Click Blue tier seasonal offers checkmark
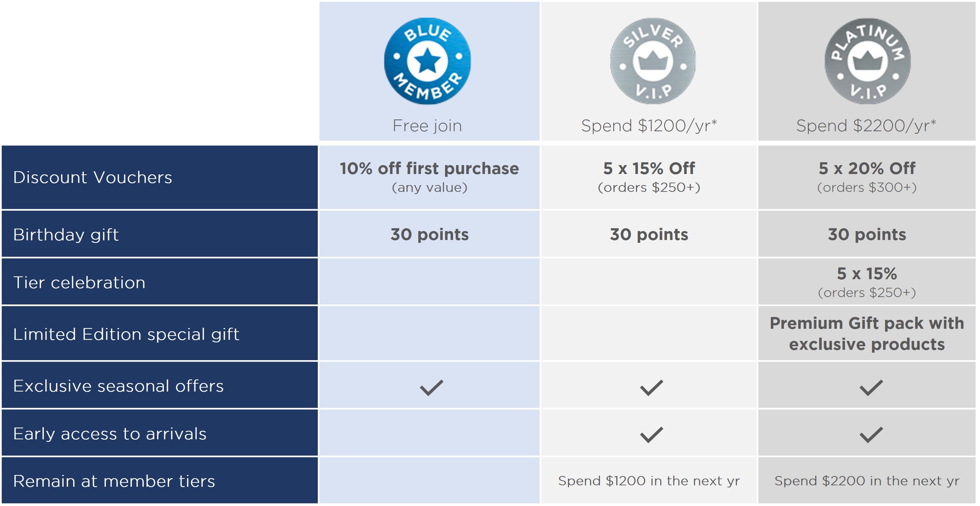Image resolution: width=980 pixels, height=506 pixels. click(431, 387)
